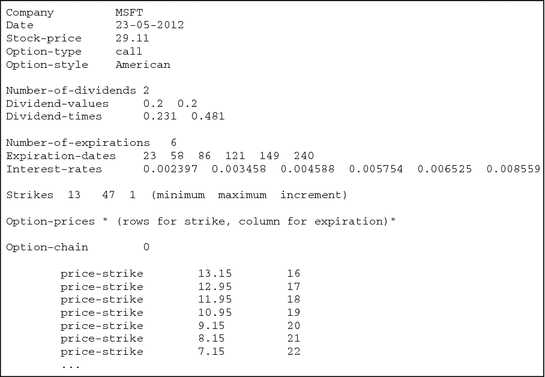Screen dimensions: 545x377
Task: Select the maximum strike value 47
Action: (108, 195)
